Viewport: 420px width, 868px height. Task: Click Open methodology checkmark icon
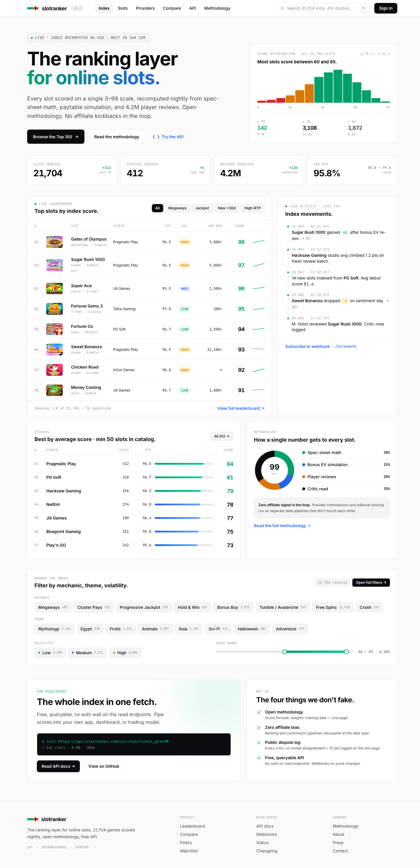(x=259, y=712)
